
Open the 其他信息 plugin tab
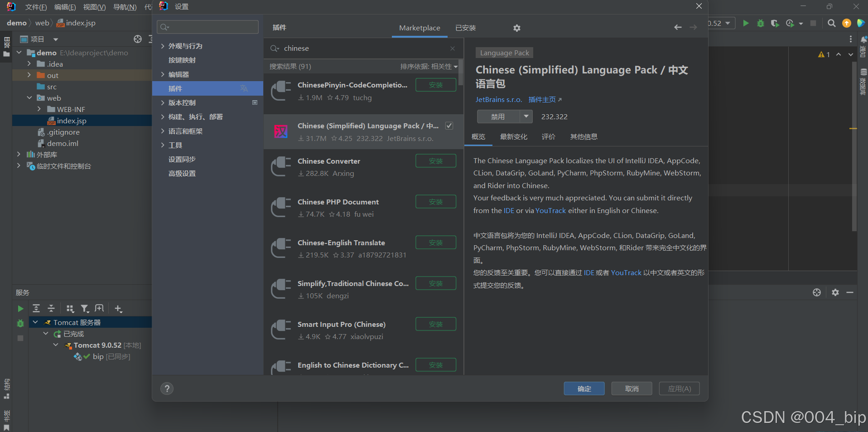click(x=583, y=137)
